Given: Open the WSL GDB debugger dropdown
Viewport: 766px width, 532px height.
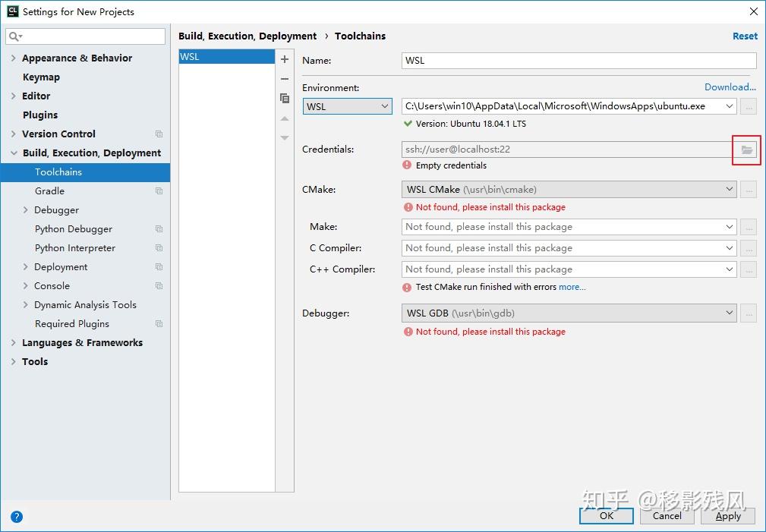Looking at the screenshot, I should (x=569, y=313).
